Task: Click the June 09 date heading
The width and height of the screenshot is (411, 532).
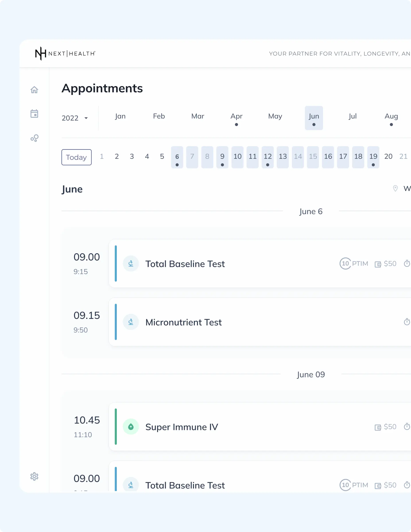Action: [x=311, y=374]
